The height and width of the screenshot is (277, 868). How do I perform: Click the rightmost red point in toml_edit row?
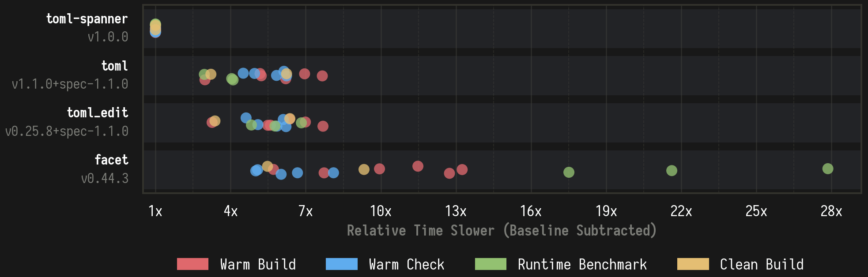pos(323,126)
